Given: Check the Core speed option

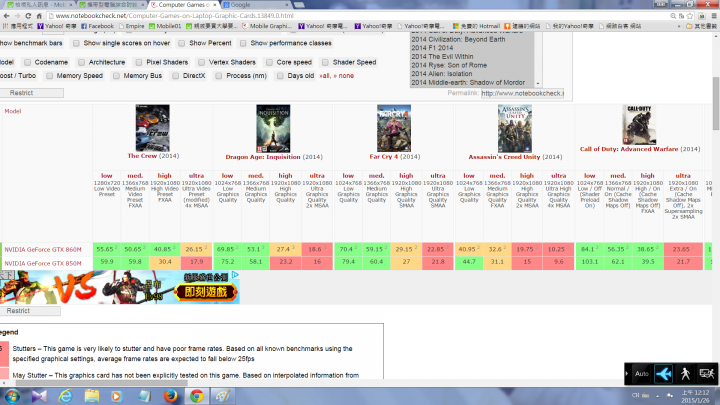Looking at the screenshot, I should click(x=269, y=62).
